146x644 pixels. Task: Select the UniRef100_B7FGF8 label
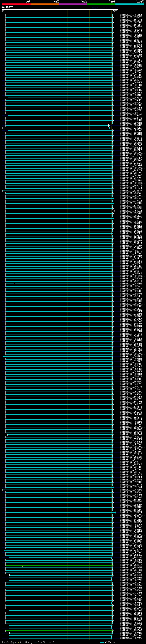point(131,60)
